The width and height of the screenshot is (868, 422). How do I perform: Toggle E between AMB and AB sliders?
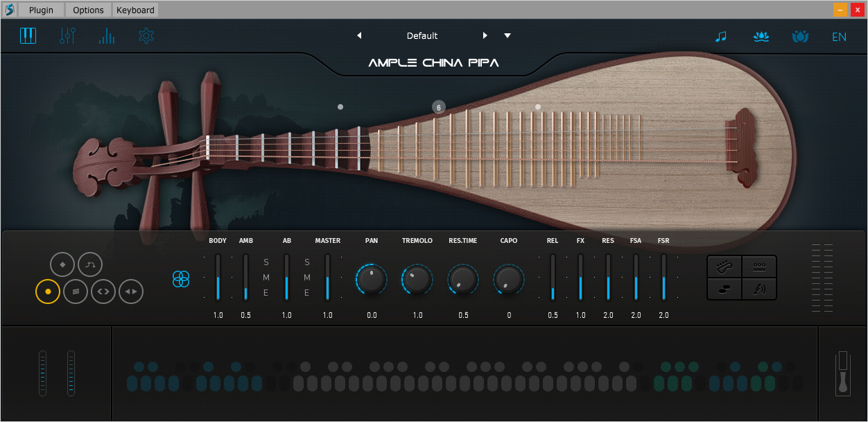pyautogui.click(x=266, y=293)
